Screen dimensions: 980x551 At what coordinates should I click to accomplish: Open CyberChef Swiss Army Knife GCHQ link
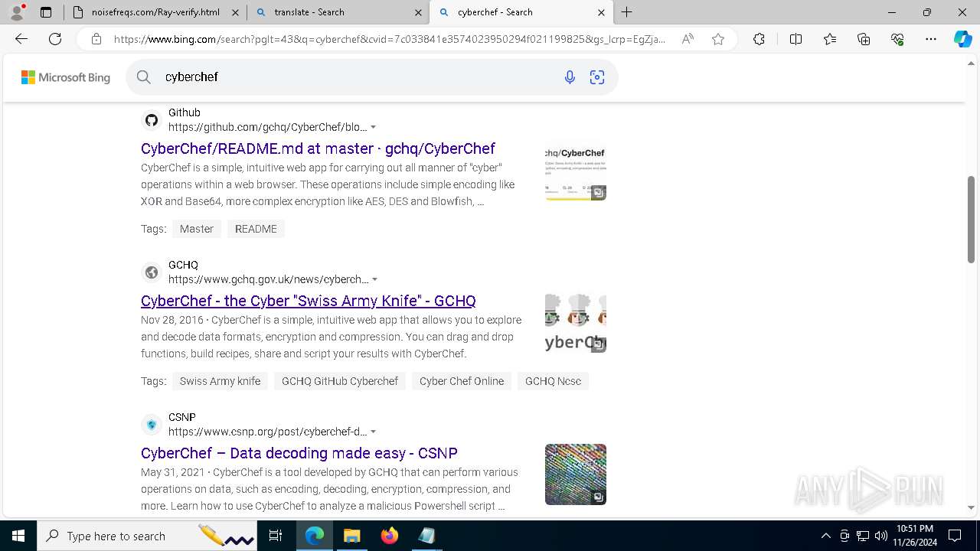click(x=309, y=301)
